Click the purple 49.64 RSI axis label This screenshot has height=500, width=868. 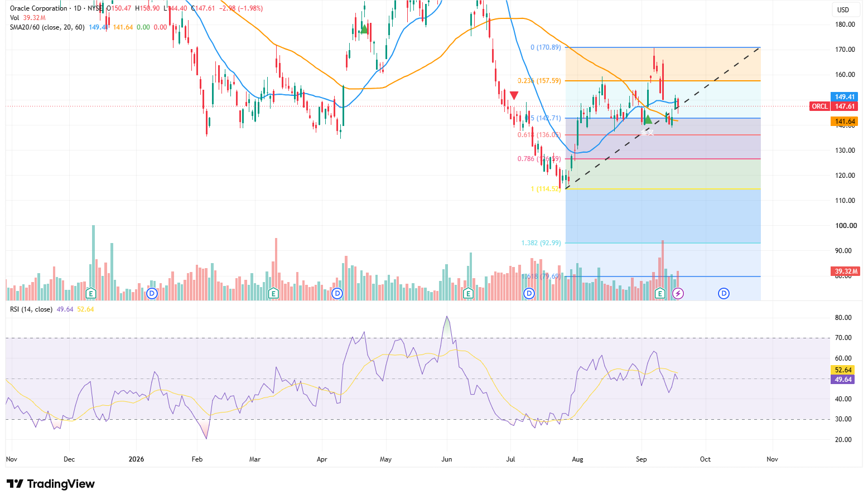coord(843,380)
